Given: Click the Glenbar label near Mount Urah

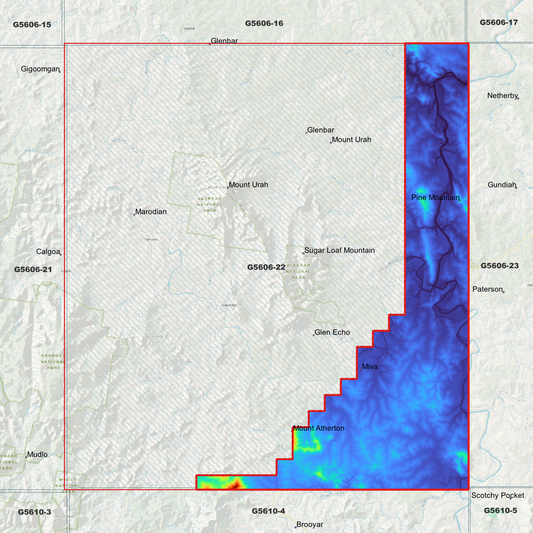Looking at the screenshot, I should (x=321, y=130).
